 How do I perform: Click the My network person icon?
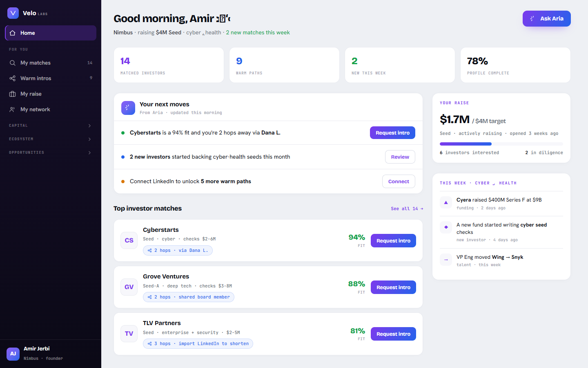(13, 110)
